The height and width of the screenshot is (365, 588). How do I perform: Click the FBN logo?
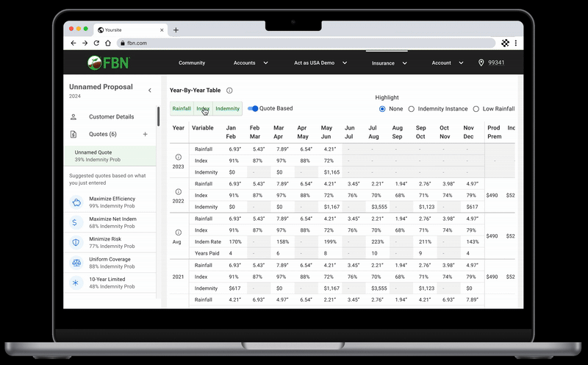108,63
